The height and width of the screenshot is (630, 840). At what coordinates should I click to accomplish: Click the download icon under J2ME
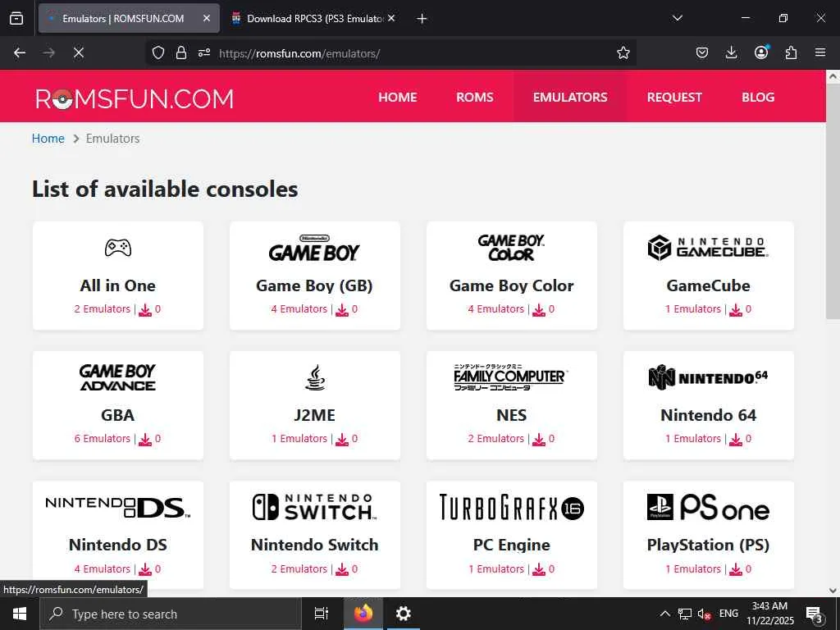342,440
